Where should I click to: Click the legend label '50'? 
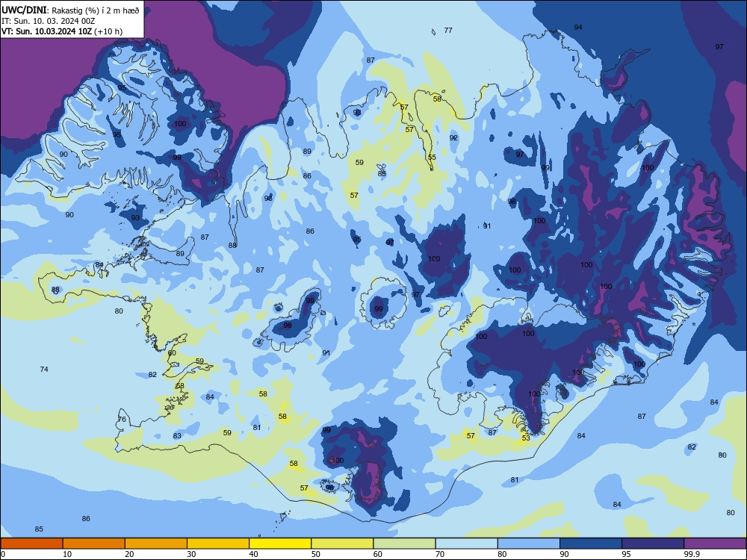pyautogui.click(x=316, y=554)
